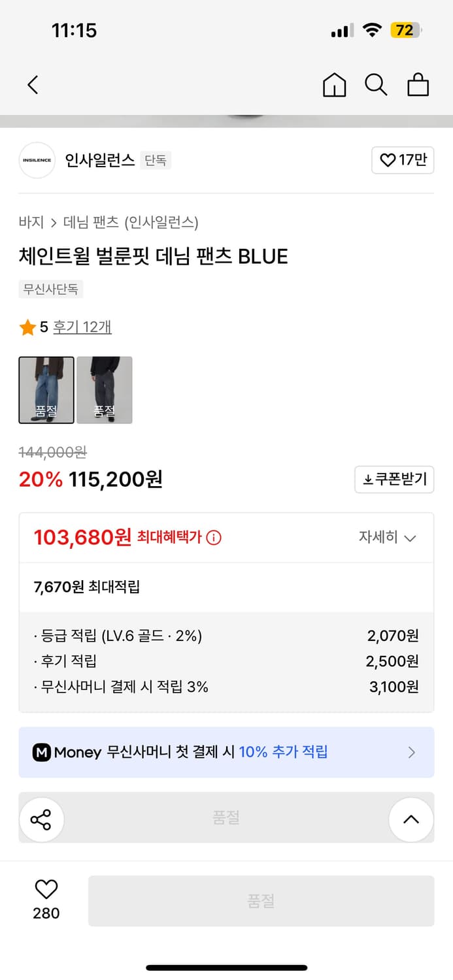Expand the 자세히 benefits details
Screen dimensions: 453x980
point(388,537)
